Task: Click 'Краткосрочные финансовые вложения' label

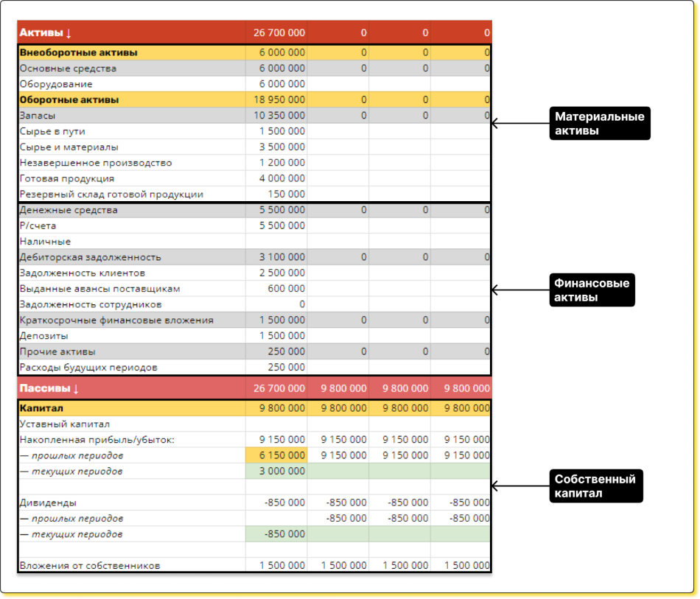Action: (x=116, y=320)
